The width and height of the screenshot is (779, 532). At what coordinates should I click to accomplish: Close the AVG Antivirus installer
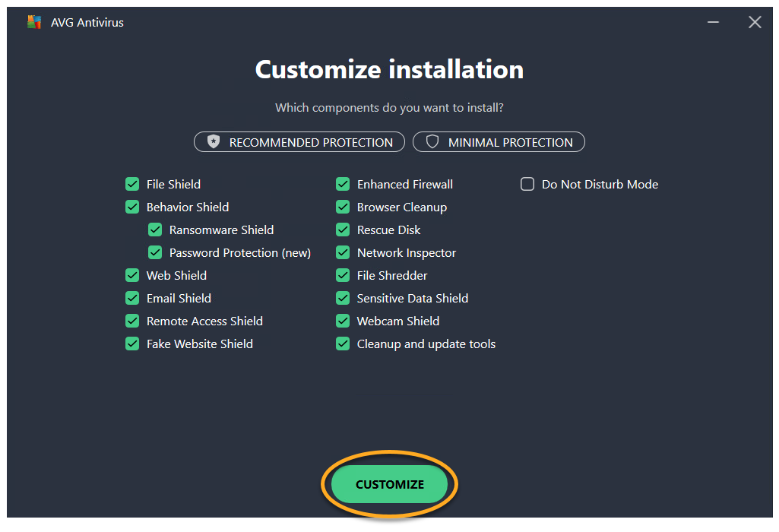755,23
